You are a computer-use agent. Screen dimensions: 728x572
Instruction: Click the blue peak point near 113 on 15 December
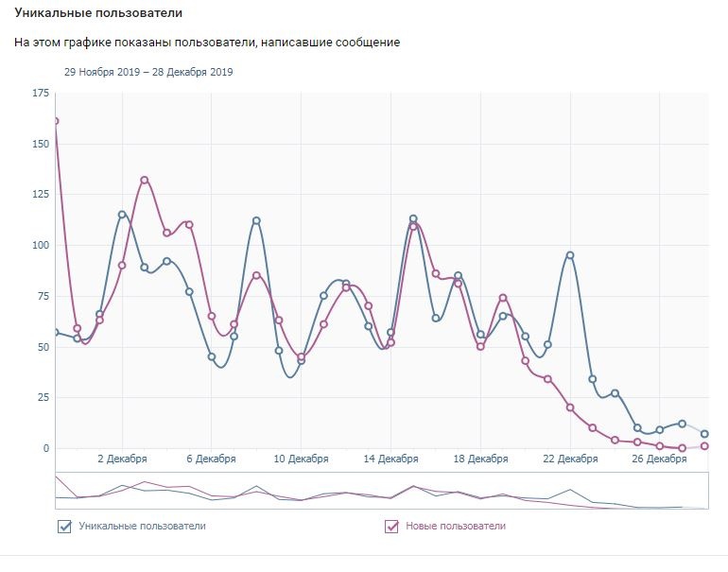[x=413, y=218]
